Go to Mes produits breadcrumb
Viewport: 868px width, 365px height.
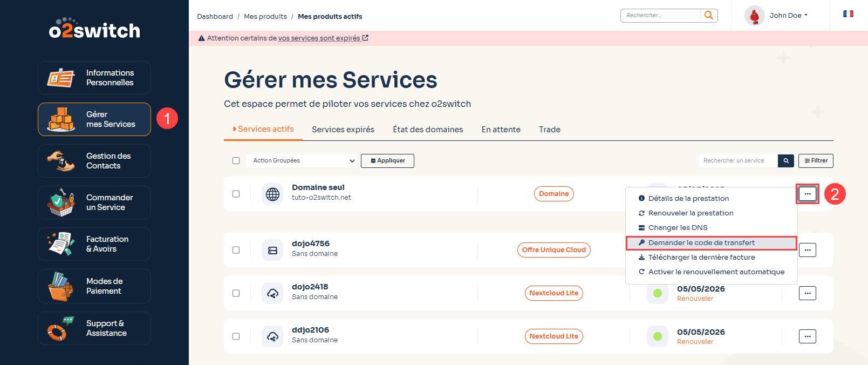265,16
